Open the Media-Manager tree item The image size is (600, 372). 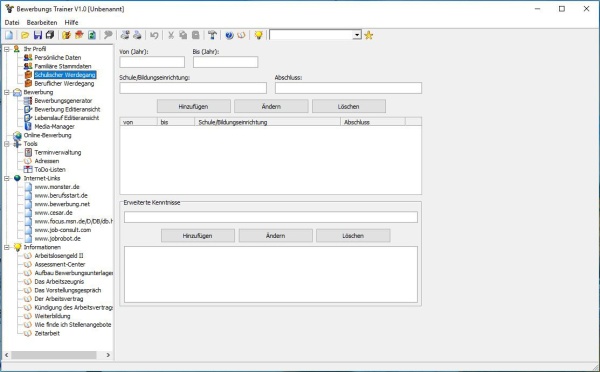pyautogui.click(x=54, y=127)
